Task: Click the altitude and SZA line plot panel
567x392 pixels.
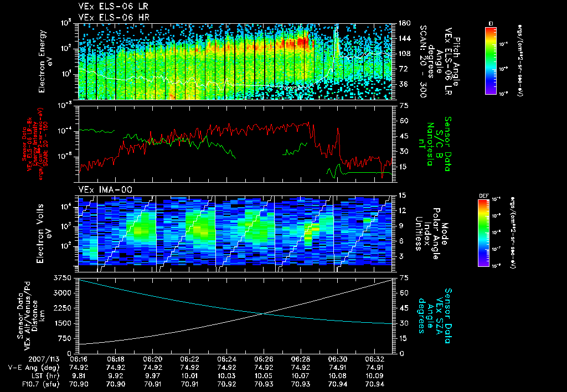Action: coord(235,316)
